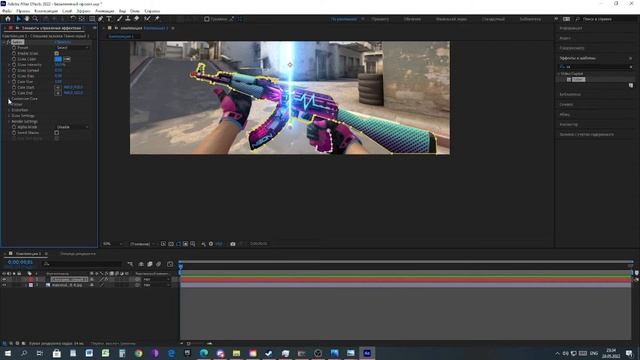
Task: Click Reset link of Saber effect
Action: coord(62,42)
